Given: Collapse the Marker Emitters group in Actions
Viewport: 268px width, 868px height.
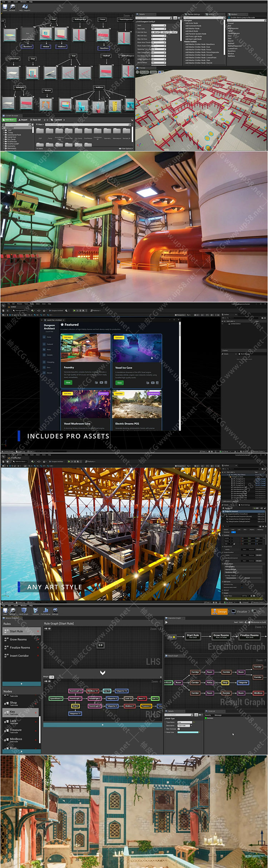Looking at the screenshot, I should (184, 42).
